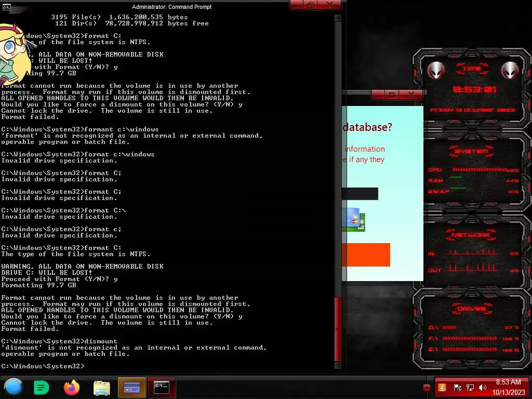Minimize the Command Prompt window
Image resolution: width=532 pixels, height=399 pixels.
[x=297, y=5]
